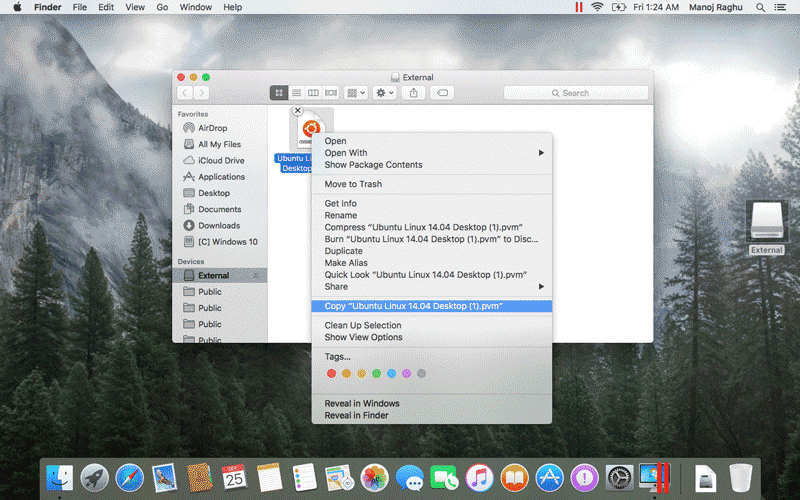Choose Move to Trash
Screen dimensions: 800x500
tap(432, 184)
